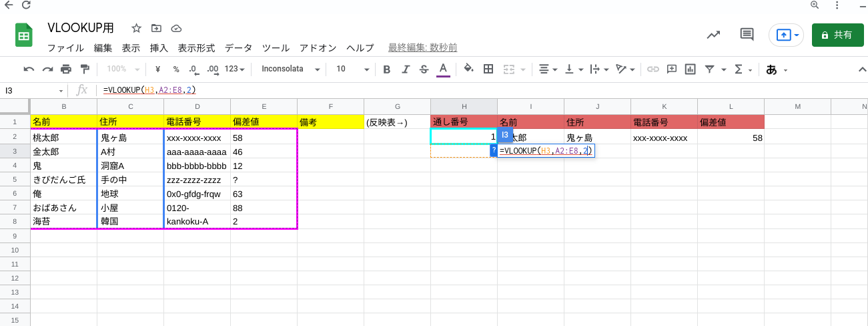Image resolution: width=868 pixels, height=326 pixels.
Task: Open 最終編集: 数秒前 version history link
Action: pos(422,48)
